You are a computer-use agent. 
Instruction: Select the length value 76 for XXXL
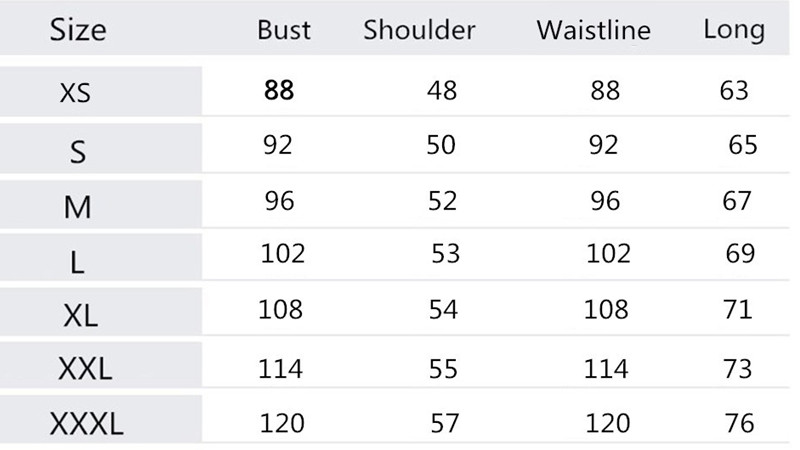click(740, 423)
